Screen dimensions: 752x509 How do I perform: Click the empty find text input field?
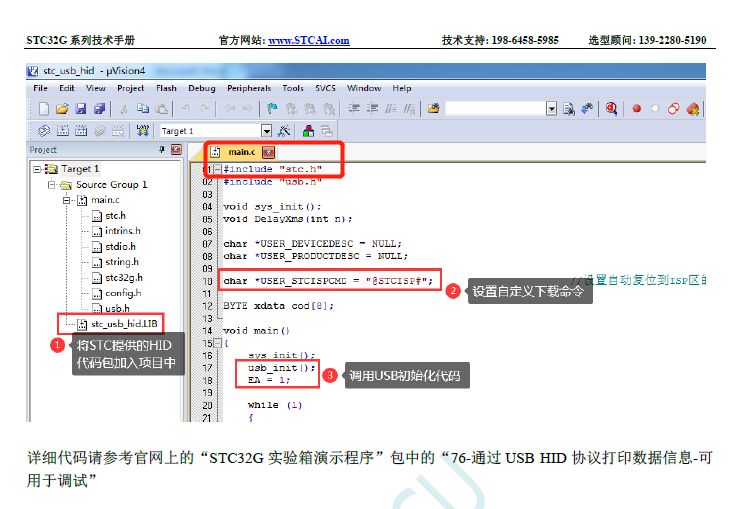click(x=496, y=109)
